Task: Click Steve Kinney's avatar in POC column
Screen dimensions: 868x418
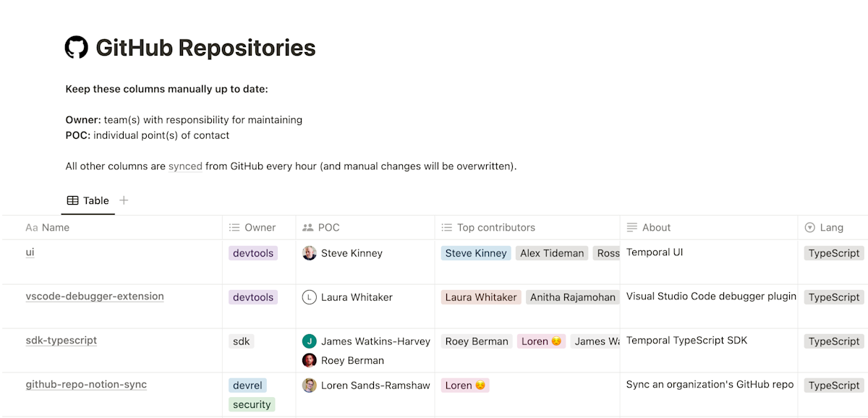Action: point(310,253)
